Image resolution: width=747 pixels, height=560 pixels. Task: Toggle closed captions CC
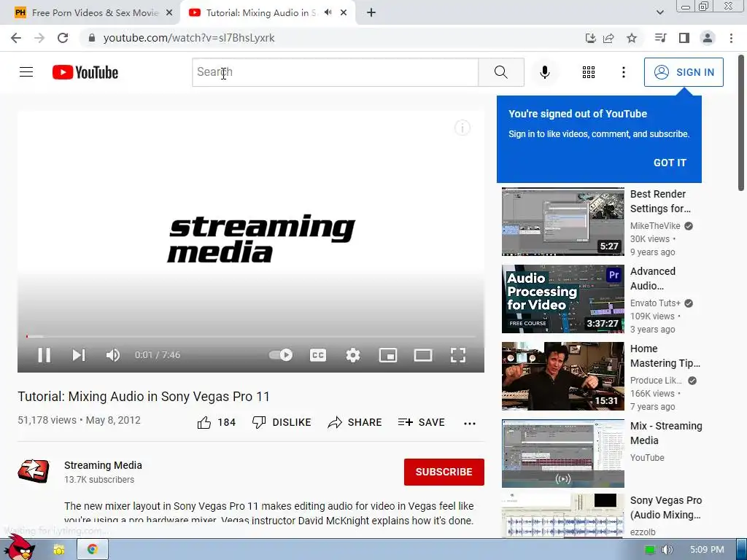click(x=318, y=355)
